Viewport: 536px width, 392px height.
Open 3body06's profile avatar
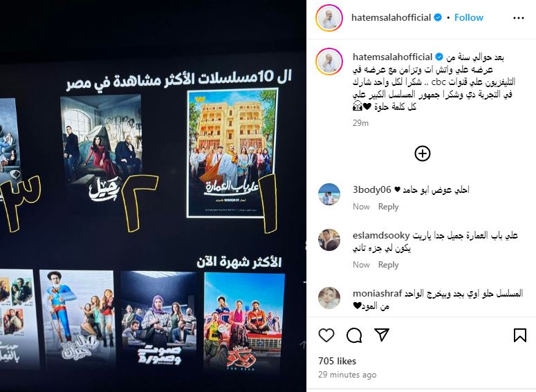tap(329, 194)
